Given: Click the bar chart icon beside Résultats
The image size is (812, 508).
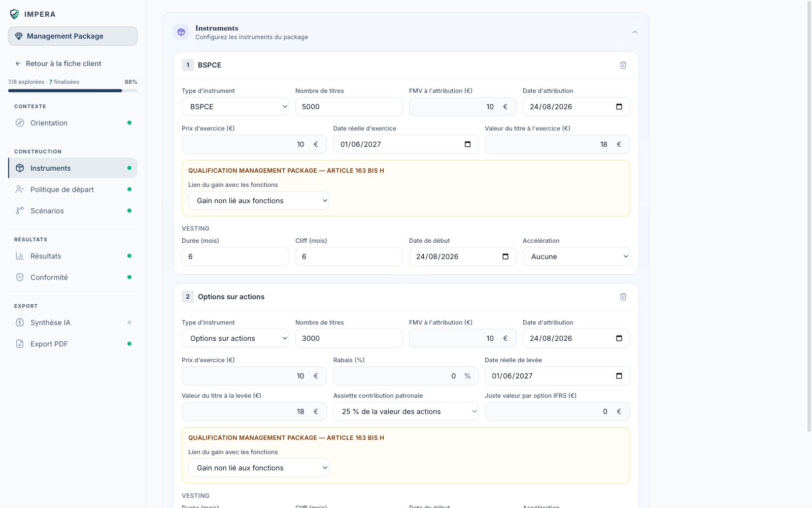Looking at the screenshot, I should [x=20, y=256].
